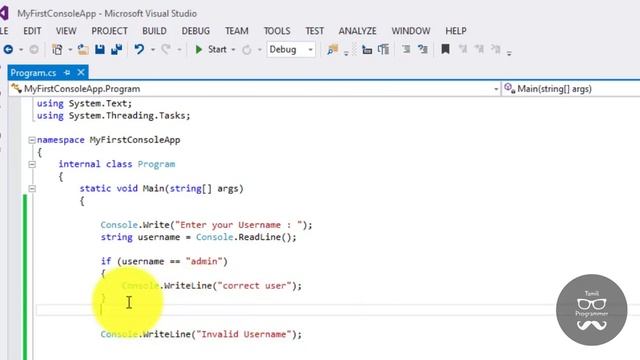The width and height of the screenshot is (640, 360).
Task: Click the Navigate Forward icon
Action: point(34,49)
